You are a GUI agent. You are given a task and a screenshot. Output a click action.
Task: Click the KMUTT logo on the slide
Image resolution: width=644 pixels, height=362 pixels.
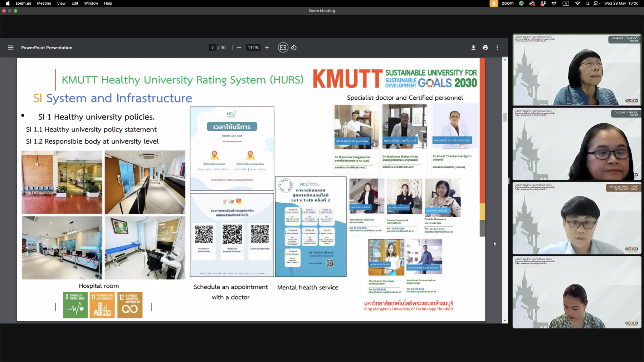[347, 79]
